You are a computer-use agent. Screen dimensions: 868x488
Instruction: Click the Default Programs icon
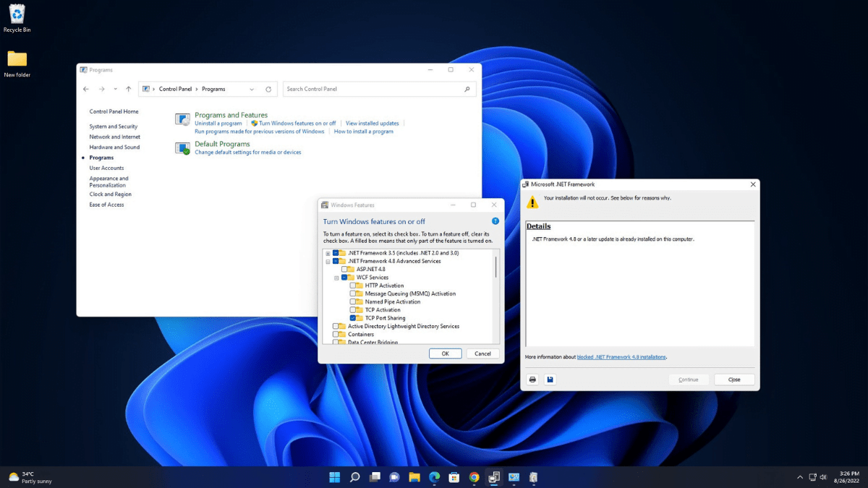[182, 147]
